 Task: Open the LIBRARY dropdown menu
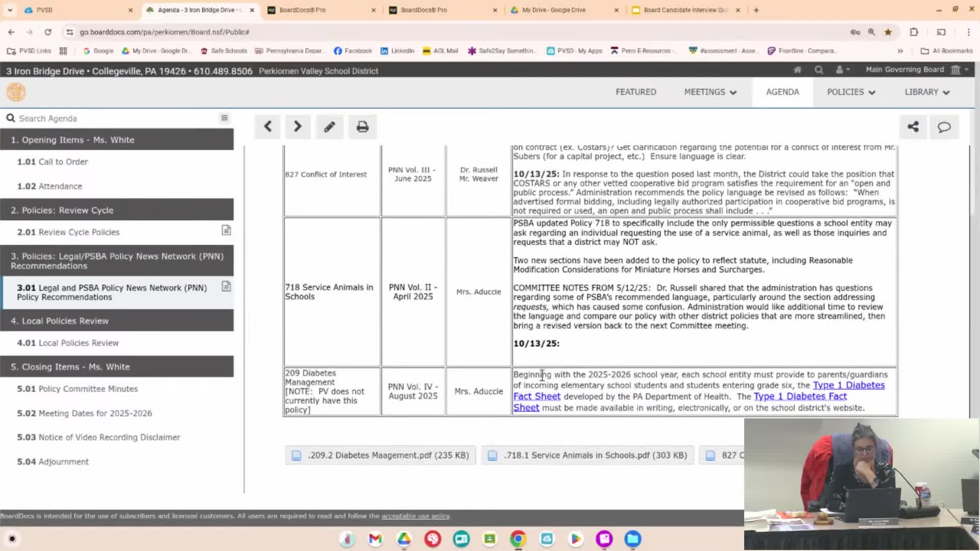point(927,92)
